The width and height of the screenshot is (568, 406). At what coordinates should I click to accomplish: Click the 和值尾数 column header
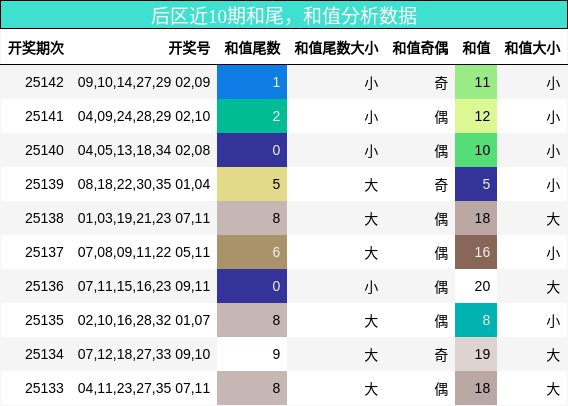[252, 48]
